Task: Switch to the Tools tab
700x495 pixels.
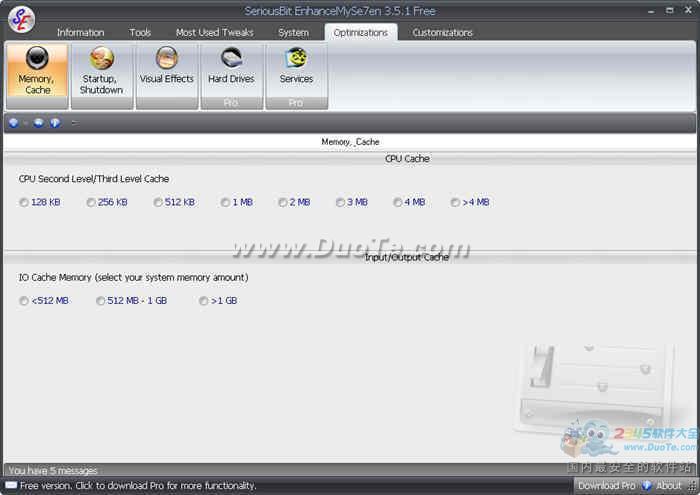Action: tap(140, 33)
